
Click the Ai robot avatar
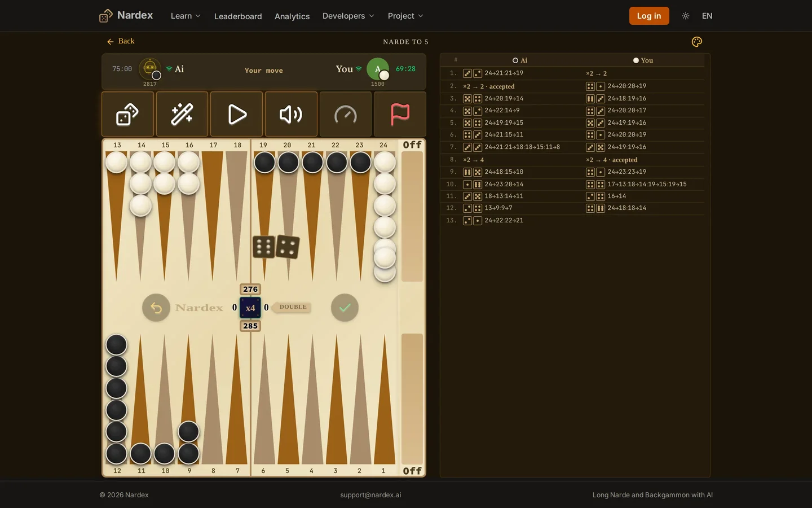(x=150, y=69)
